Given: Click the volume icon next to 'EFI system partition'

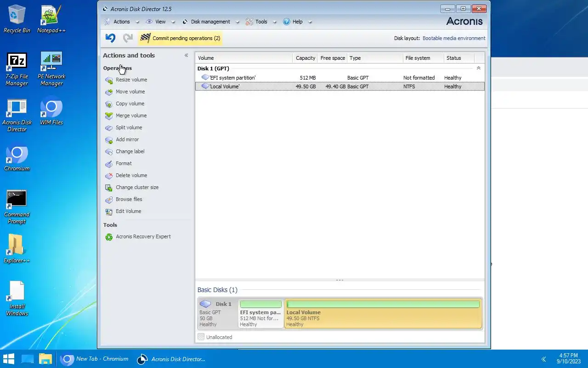Looking at the screenshot, I should coord(205,77).
